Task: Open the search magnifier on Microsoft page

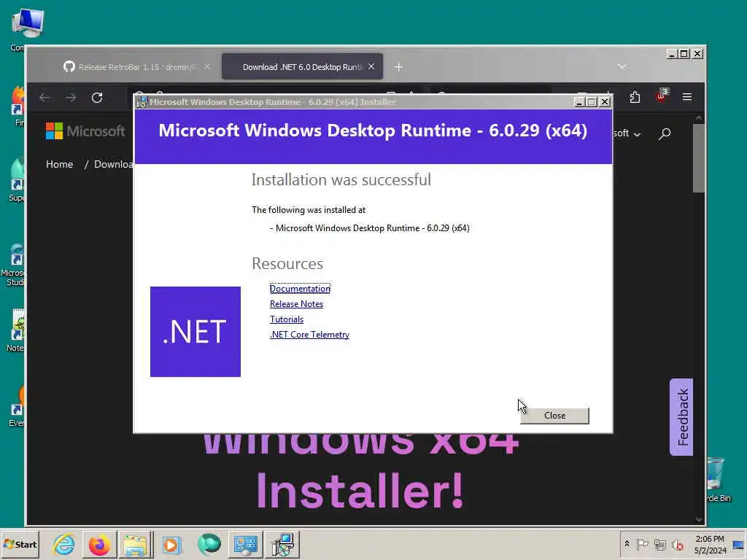Action: click(665, 134)
